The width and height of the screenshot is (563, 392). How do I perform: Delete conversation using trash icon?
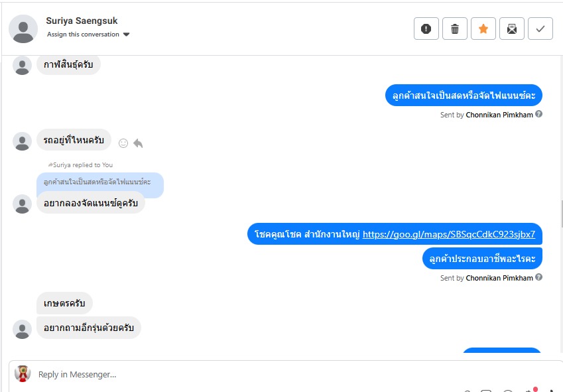454,29
